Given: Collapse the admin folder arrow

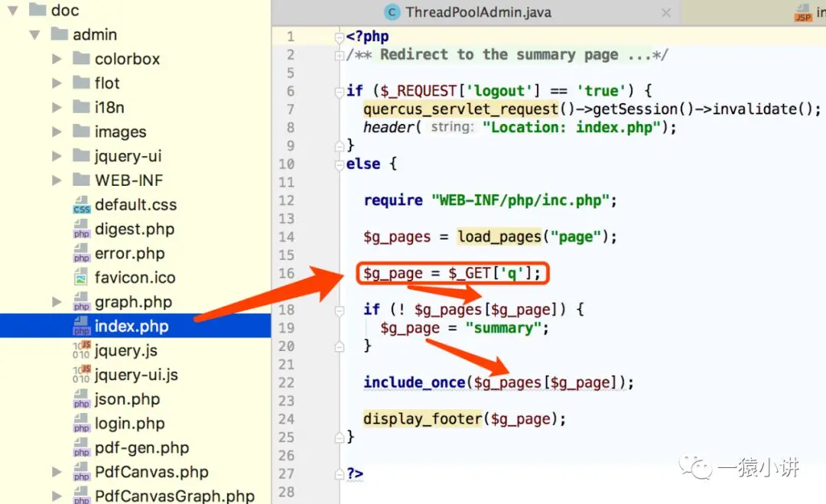Looking at the screenshot, I should [x=34, y=34].
